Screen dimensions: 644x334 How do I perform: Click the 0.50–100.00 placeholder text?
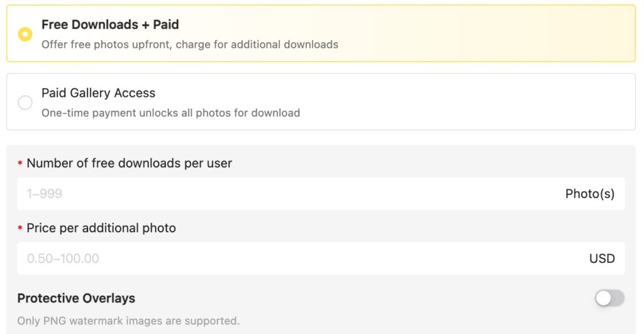[x=63, y=259]
